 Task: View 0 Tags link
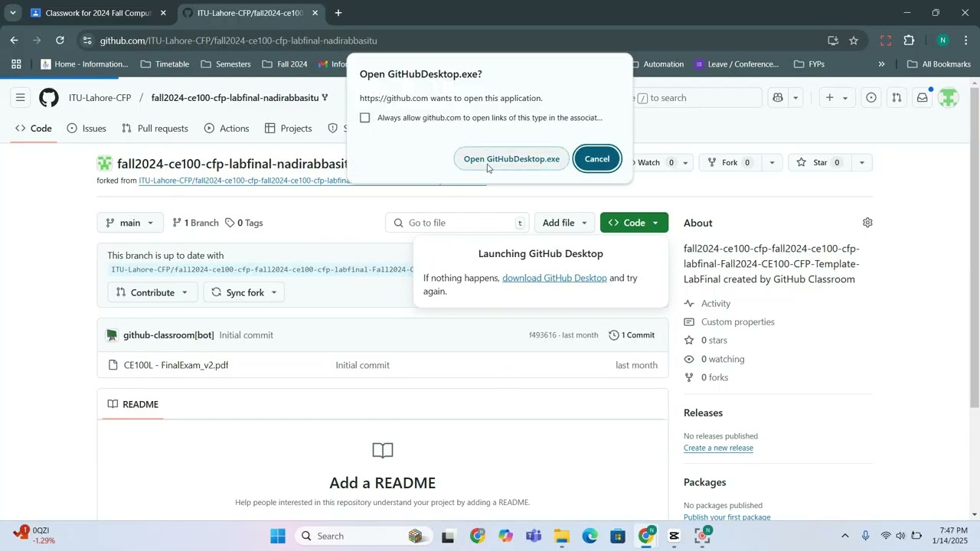(x=244, y=223)
